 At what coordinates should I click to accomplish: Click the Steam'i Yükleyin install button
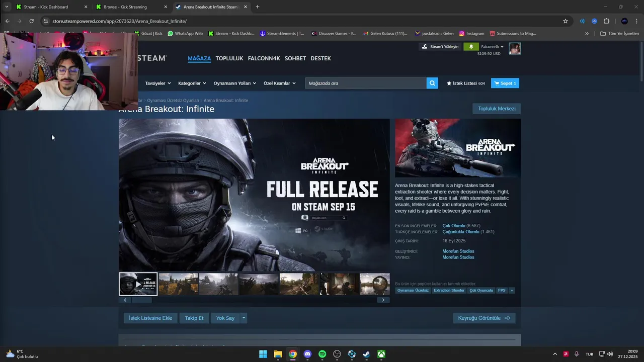(x=440, y=47)
